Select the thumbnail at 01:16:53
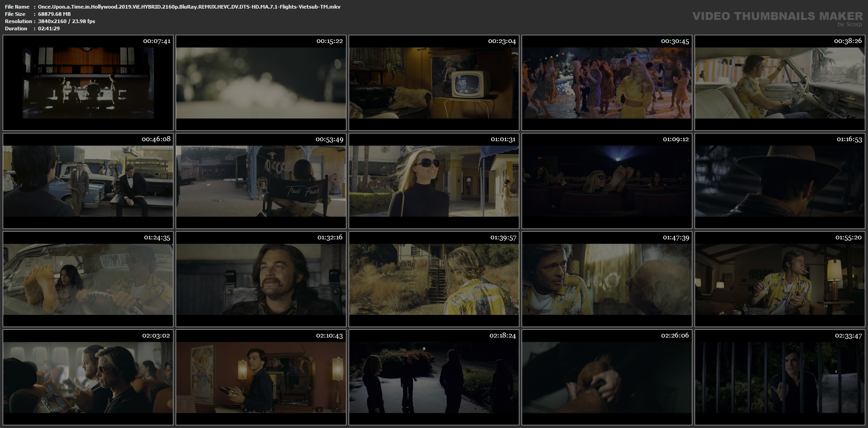The width and height of the screenshot is (868, 428). (x=780, y=181)
